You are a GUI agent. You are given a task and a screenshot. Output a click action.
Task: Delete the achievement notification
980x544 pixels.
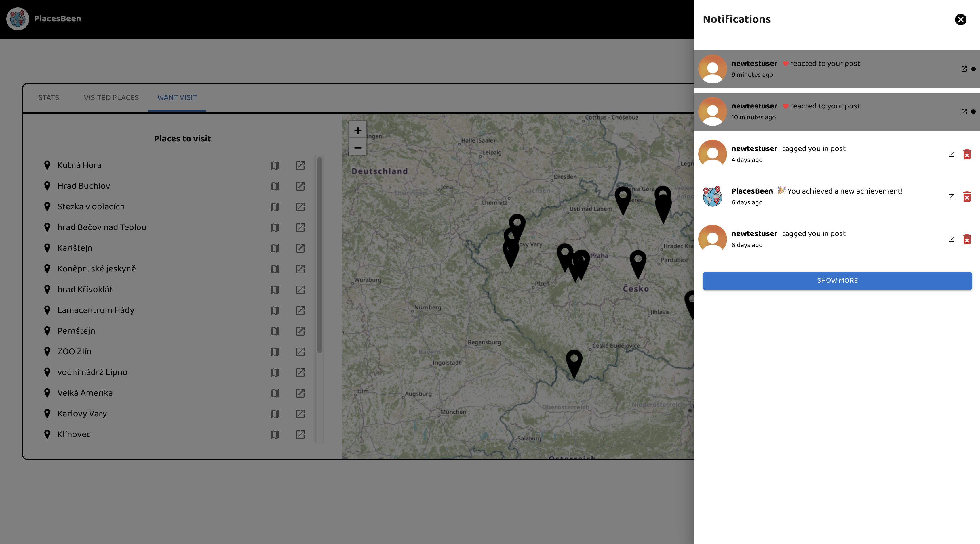coord(967,197)
